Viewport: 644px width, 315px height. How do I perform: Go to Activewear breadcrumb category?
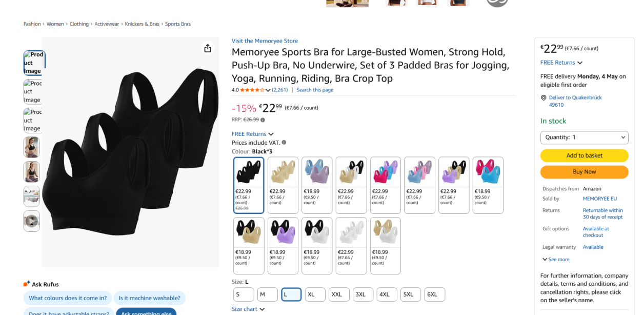tap(107, 24)
